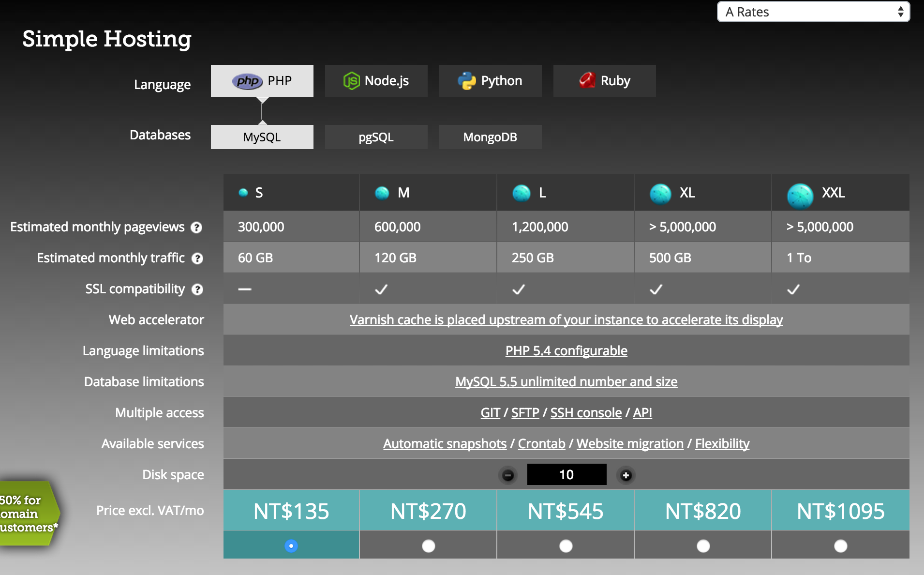Click the NT$270 price cell
Screen dimensions: 924x575
click(429, 511)
